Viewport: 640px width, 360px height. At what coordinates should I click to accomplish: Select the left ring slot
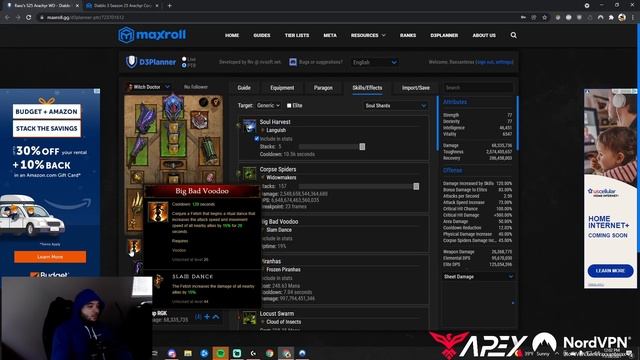click(x=137, y=177)
